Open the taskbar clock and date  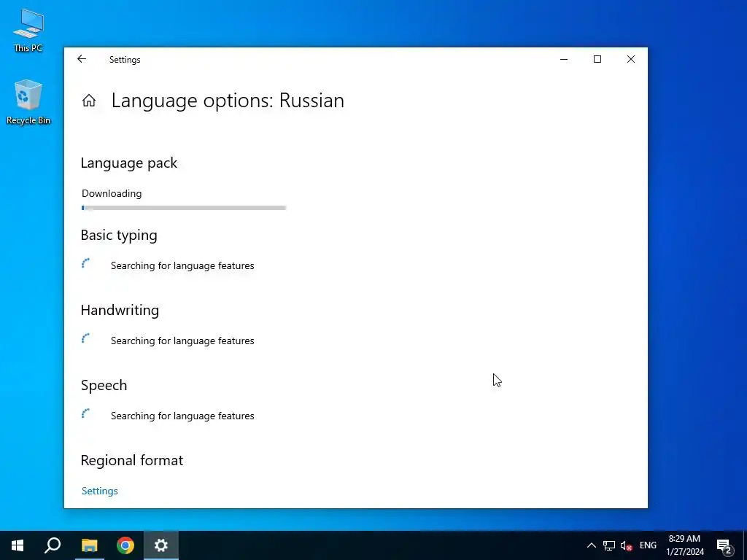tap(684, 545)
